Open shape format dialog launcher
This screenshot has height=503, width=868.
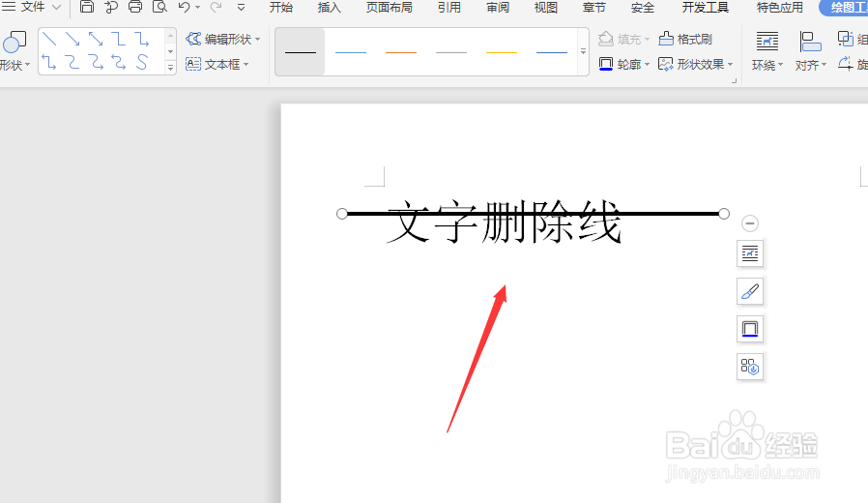click(734, 81)
